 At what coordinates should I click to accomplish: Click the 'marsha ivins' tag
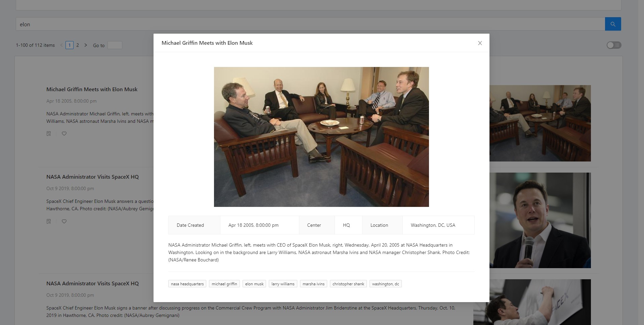coord(313,284)
